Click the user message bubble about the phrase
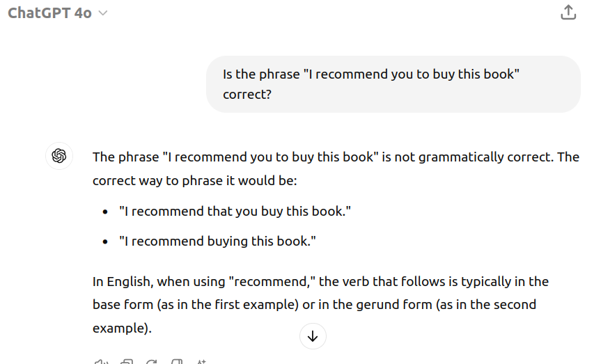 click(393, 84)
